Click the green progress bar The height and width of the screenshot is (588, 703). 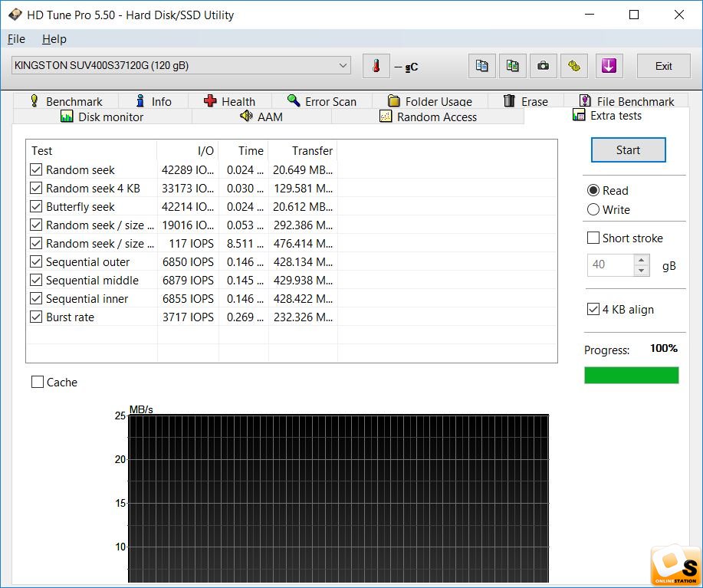pos(631,375)
